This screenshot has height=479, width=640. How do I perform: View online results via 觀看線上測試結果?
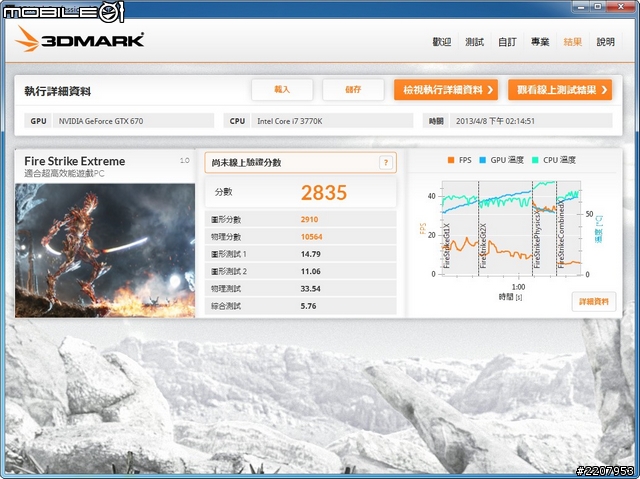(x=560, y=89)
